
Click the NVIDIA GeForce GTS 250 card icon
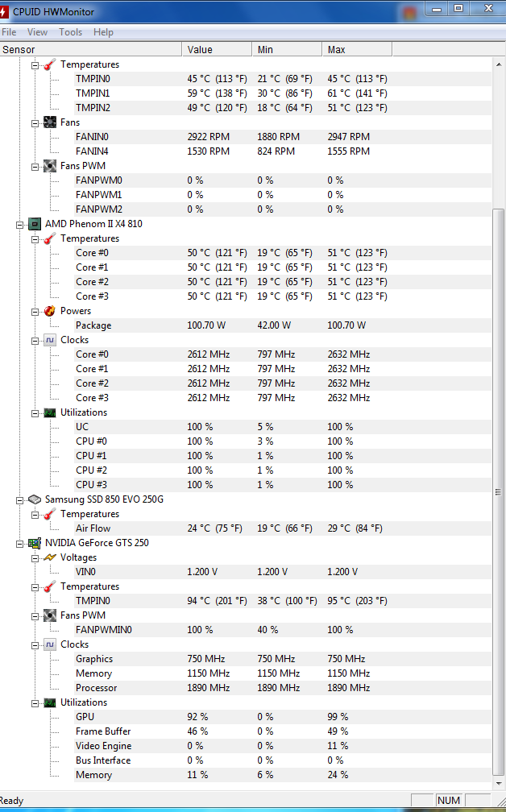35,543
